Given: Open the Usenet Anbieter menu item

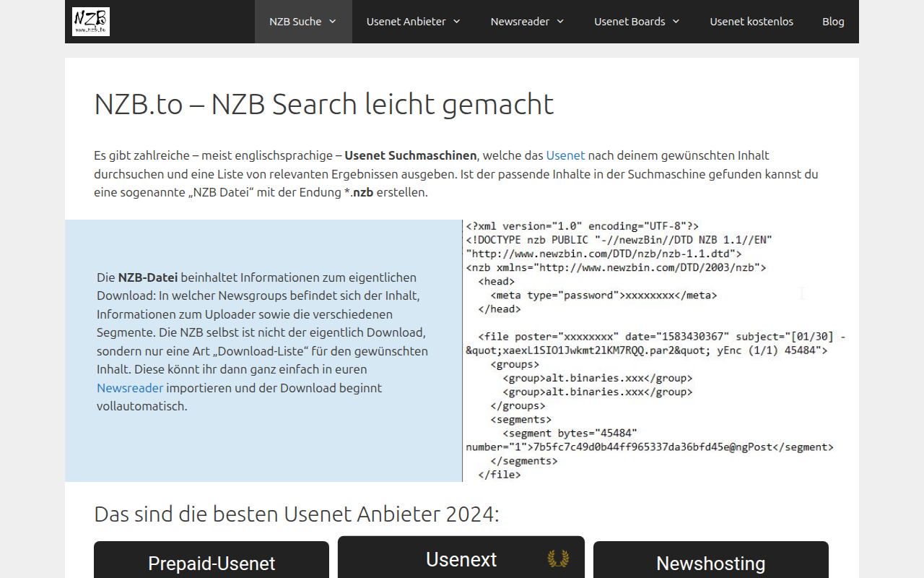Looking at the screenshot, I should pyautogui.click(x=414, y=22).
